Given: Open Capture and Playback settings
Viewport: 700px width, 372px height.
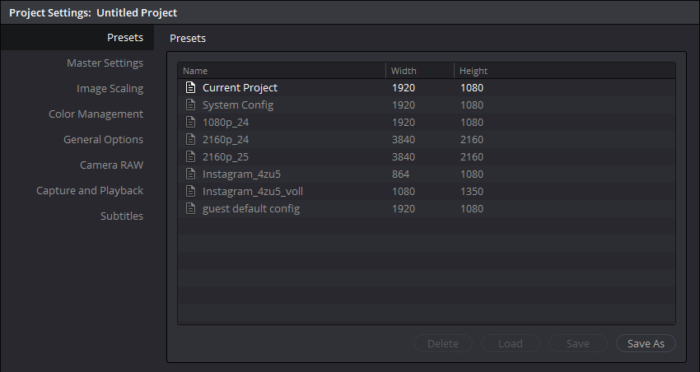Looking at the screenshot, I should [90, 190].
